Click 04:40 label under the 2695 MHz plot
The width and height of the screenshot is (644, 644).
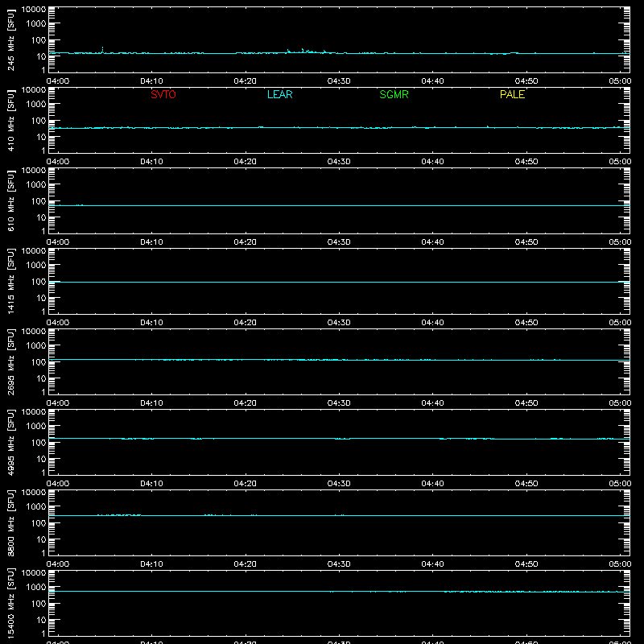(432, 403)
